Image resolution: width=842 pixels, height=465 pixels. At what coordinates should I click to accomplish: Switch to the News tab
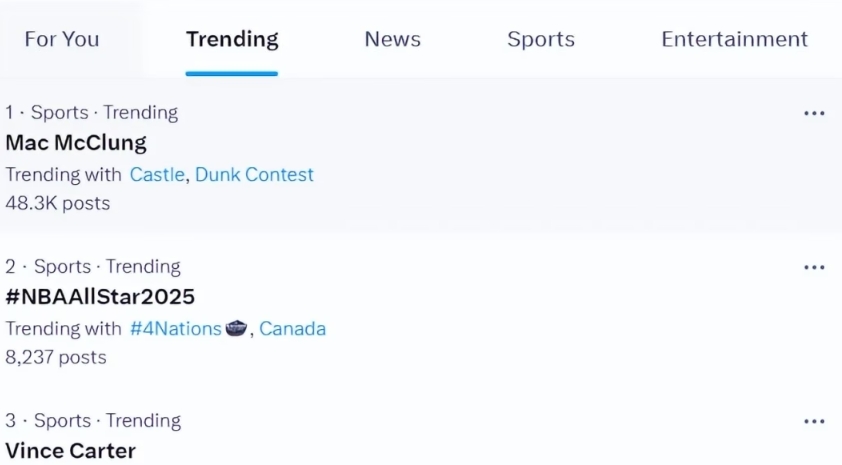click(x=392, y=39)
